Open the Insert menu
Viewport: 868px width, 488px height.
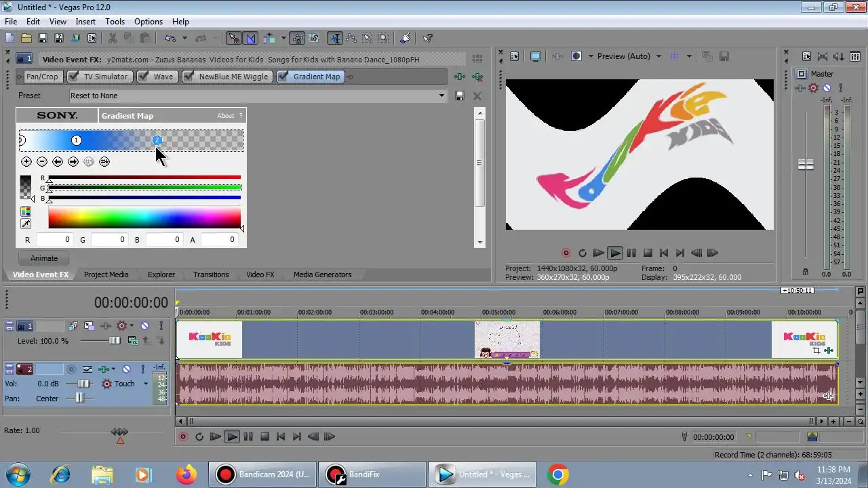pyautogui.click(x=85, y=22)
